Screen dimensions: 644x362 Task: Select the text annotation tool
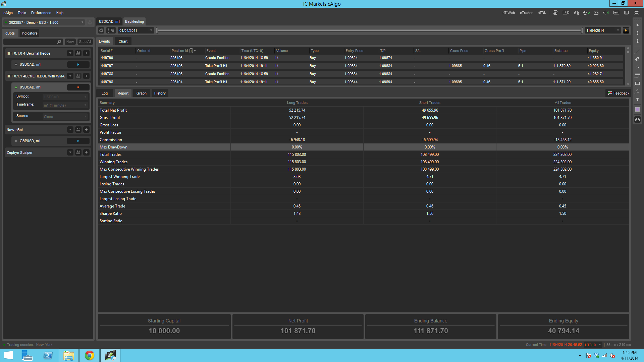coord(637,100)
